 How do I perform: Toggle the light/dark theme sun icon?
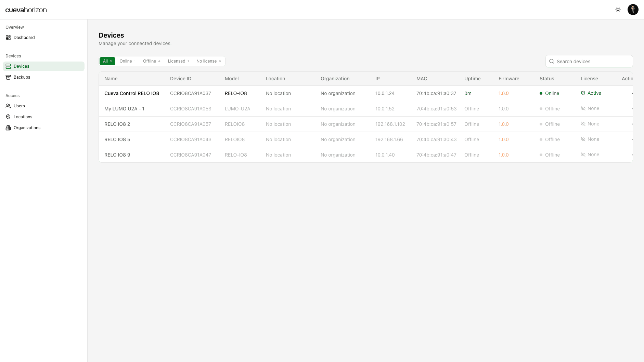[618, 10]
